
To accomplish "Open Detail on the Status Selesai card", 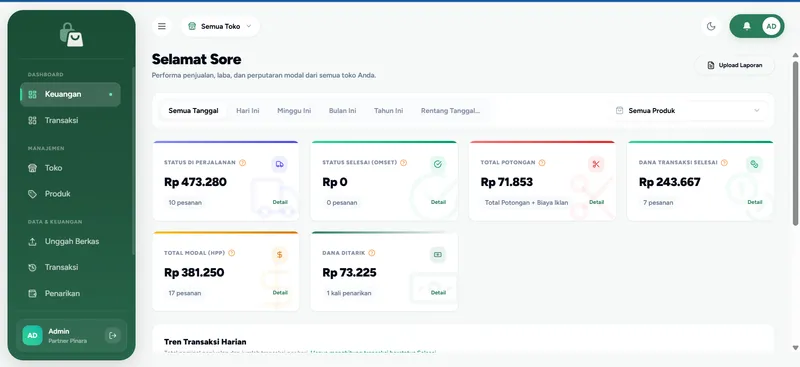I will point(438,202).
